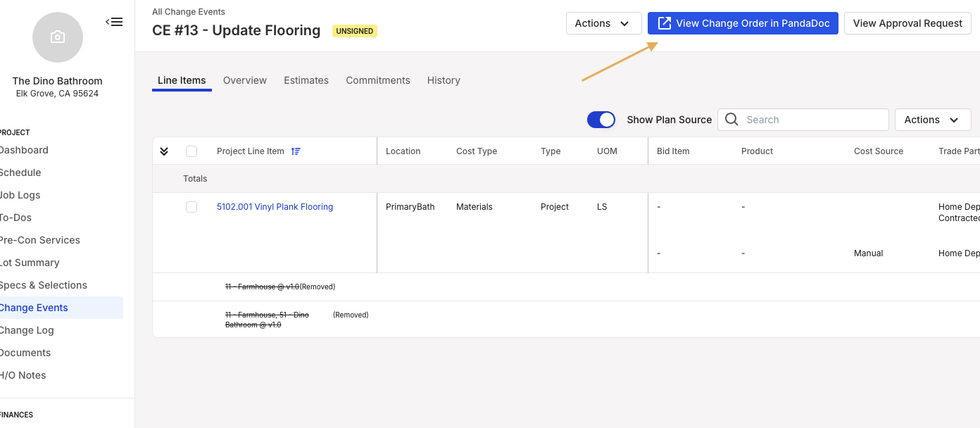
Task: Click the View Approval Request button
Action: pos(907,23)
